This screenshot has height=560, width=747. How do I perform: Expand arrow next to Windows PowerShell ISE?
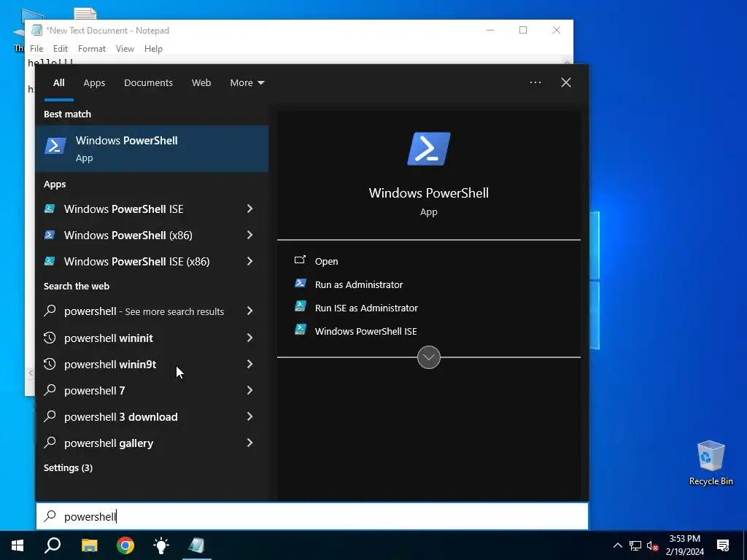[249, 209]
